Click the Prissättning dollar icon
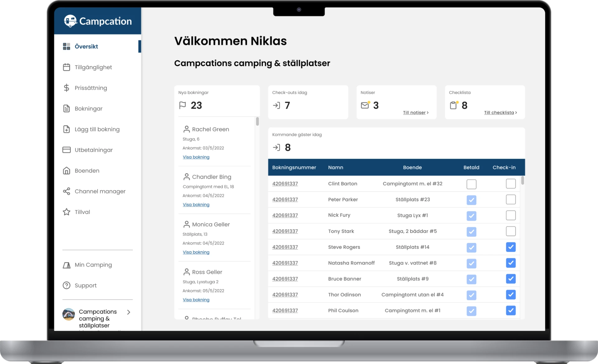The image size is (598, 364). (x=66, y=88)
